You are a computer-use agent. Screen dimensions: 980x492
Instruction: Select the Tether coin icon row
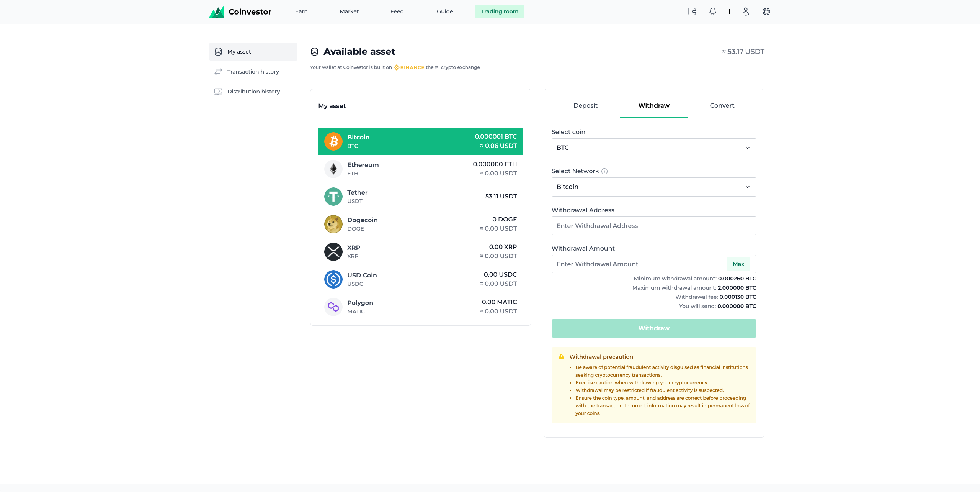(333, 197)
